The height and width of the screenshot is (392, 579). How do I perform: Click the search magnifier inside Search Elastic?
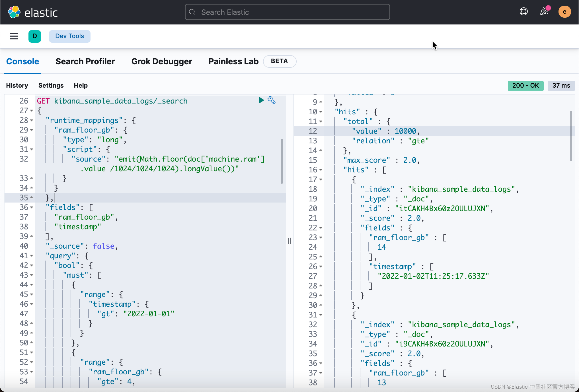click(x=192, y=12)
